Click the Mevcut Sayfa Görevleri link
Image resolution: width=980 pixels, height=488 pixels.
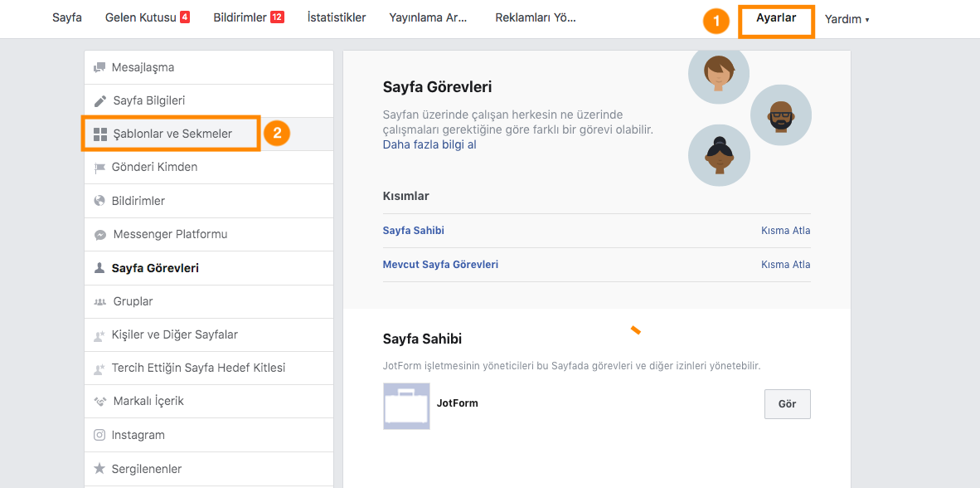coord(440,264)
